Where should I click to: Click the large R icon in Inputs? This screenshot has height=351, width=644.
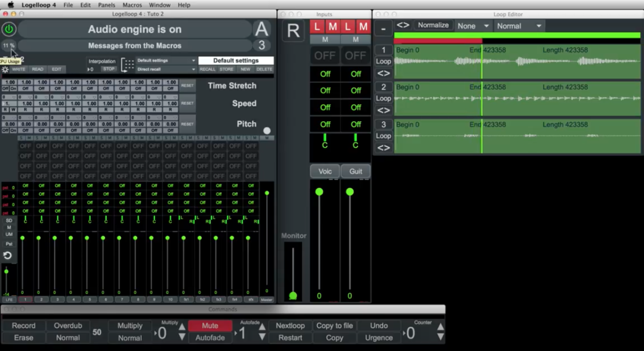click(293, 31)
